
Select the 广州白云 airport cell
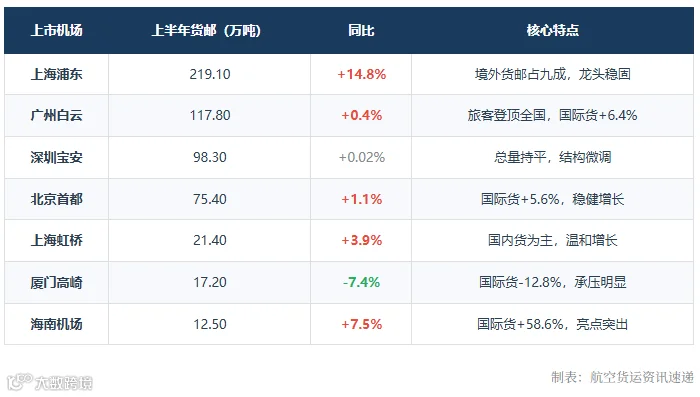[57, 115]
